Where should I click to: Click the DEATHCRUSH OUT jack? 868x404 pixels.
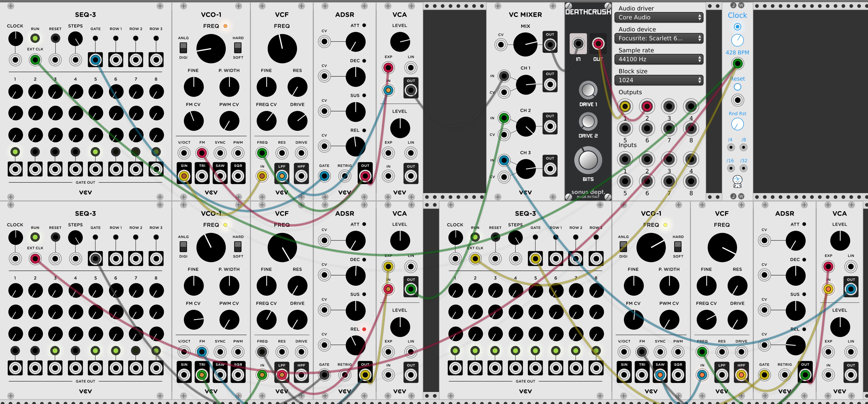[598, 43]
